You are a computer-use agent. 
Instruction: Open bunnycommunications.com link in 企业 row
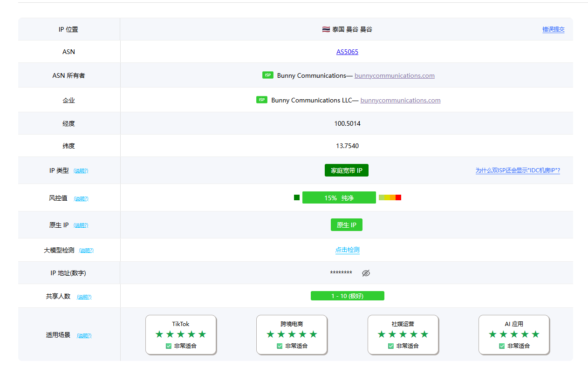click(x=401, y=100)
